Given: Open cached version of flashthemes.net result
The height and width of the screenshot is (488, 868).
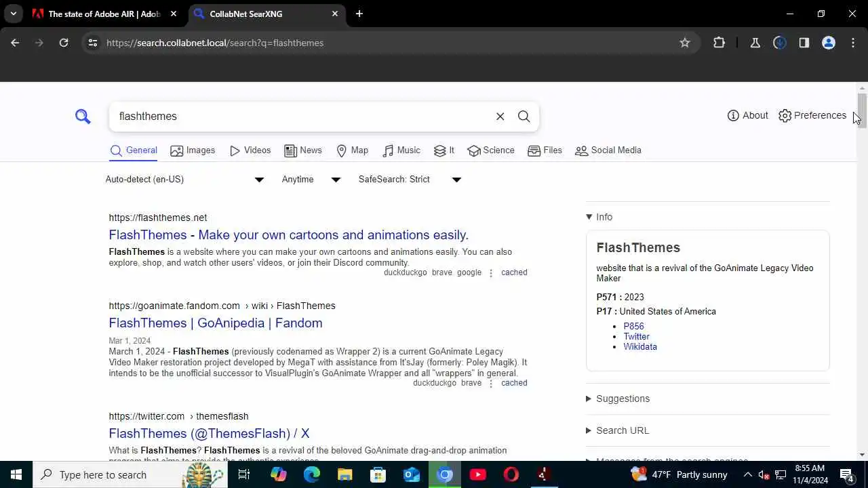Looking at the screenshot, I should tap(514, 272).
